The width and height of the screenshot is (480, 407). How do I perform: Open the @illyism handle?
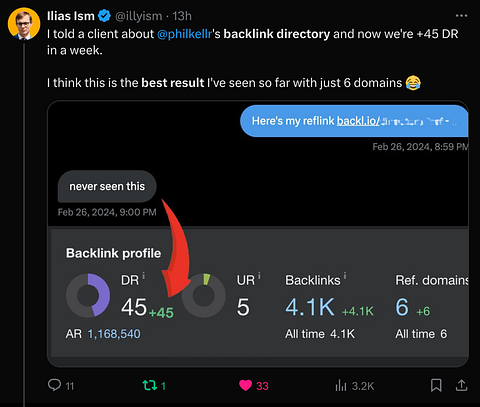(x=139, y=16)
